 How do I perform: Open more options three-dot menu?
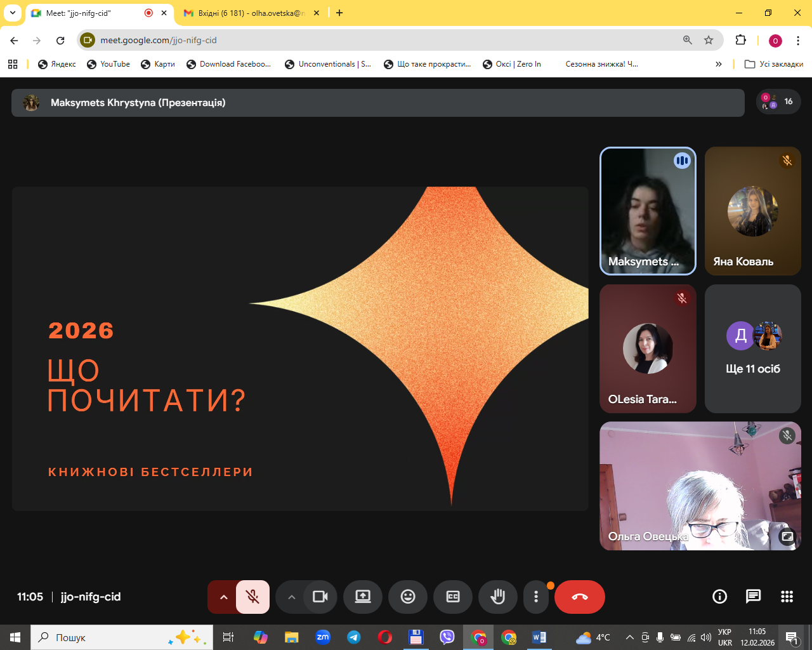(536, 597)
